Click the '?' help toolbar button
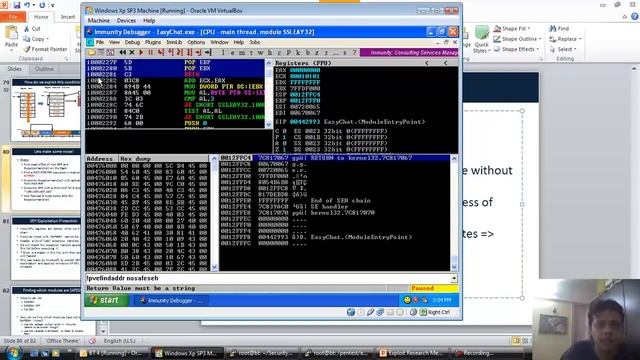Viewport: 640px width, 360px height. tap(354, 52)
